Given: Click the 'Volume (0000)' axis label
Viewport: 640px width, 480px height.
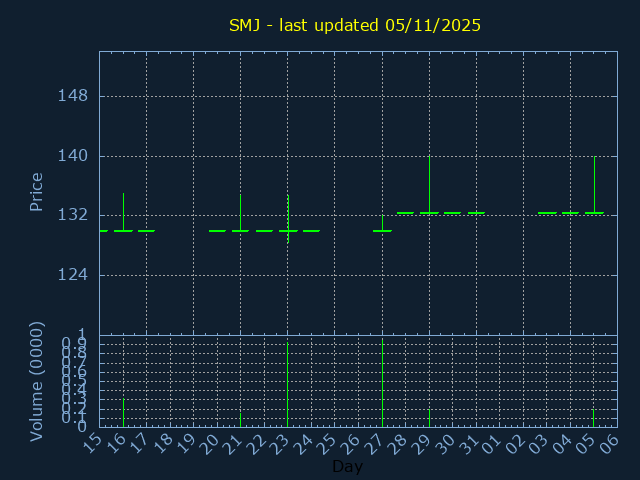Looking at the screenshot, I should tap(36, 381).
